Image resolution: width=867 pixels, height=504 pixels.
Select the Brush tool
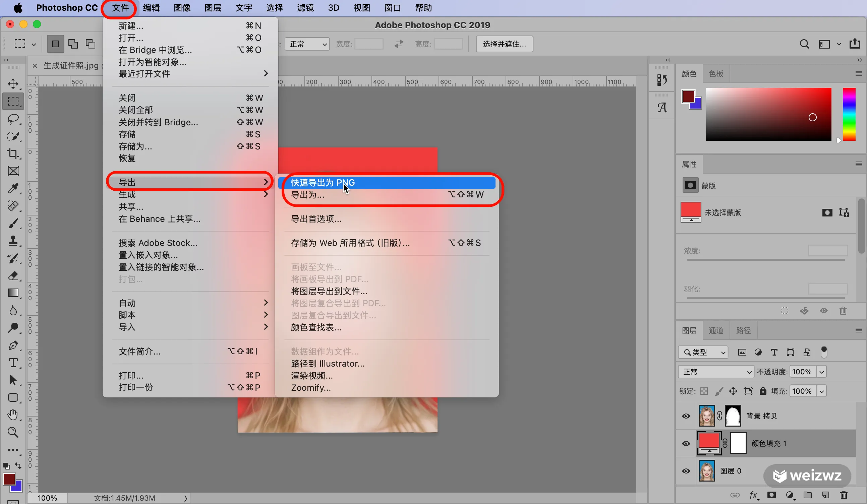[13, 224]
